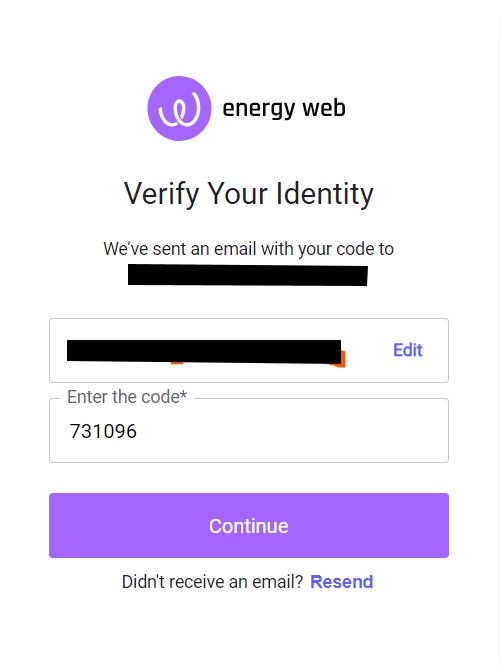Click the "Didn't receive an email?" text
The height and width of the screenshot is (667, 500).
click(212, 582)
